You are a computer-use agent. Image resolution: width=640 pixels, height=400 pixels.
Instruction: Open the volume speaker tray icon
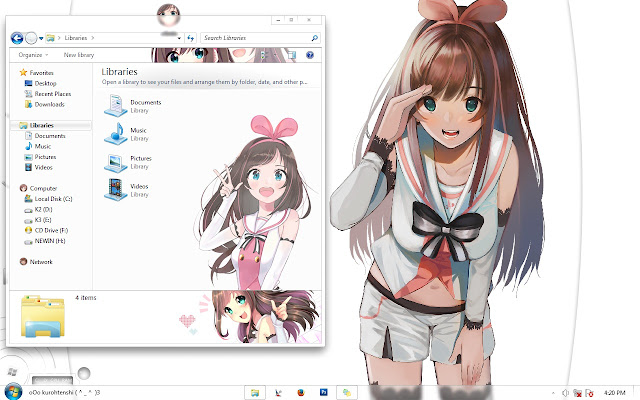tap(565, 393)
